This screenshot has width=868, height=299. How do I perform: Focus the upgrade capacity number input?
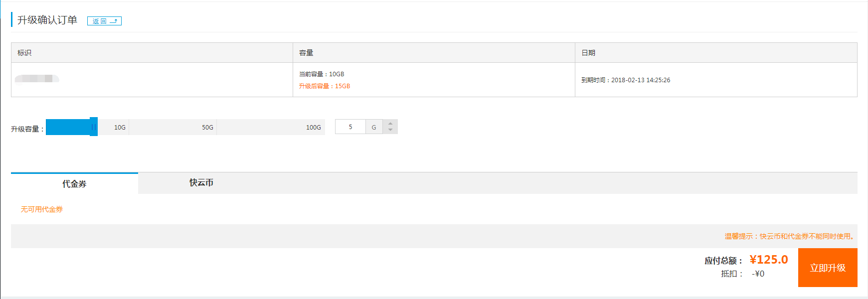[350, 127]
